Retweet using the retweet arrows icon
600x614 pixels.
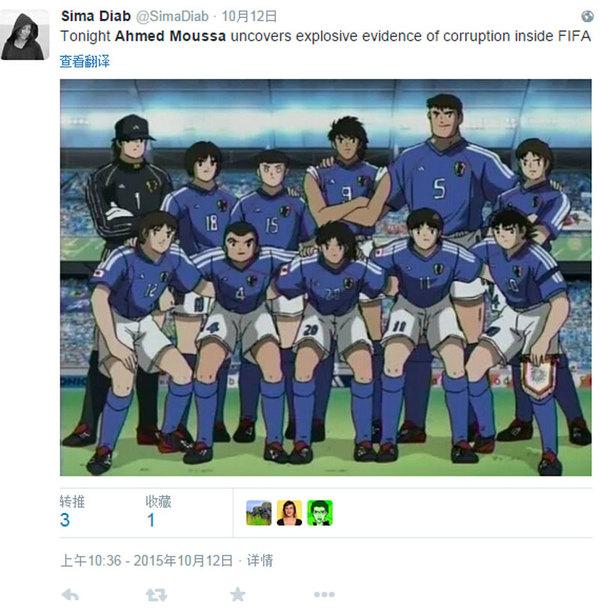(x=156, y=595)
